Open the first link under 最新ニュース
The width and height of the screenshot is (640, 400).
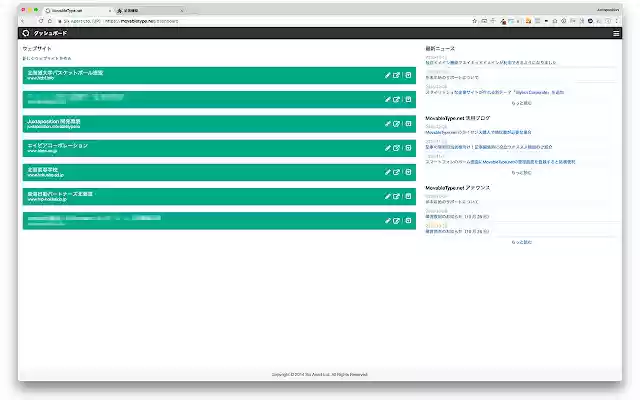491,63
